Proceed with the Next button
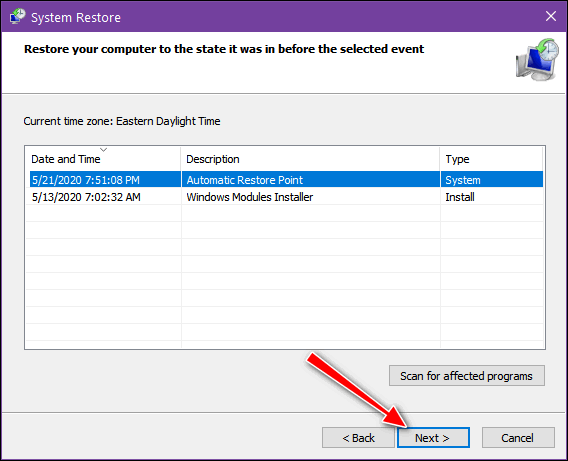Screen dimensions: 568x461 (433, 437)
